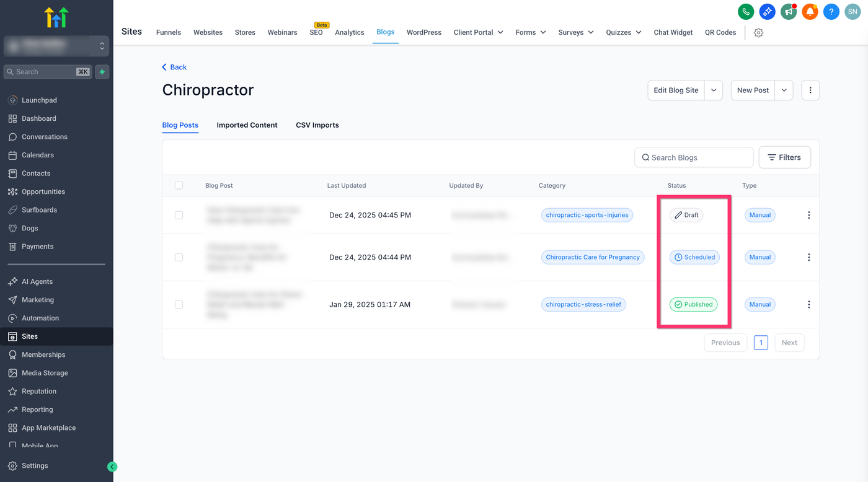Open the AI assistant sparkle icon
Screen dimensions: 868x482
coord(768,11)
